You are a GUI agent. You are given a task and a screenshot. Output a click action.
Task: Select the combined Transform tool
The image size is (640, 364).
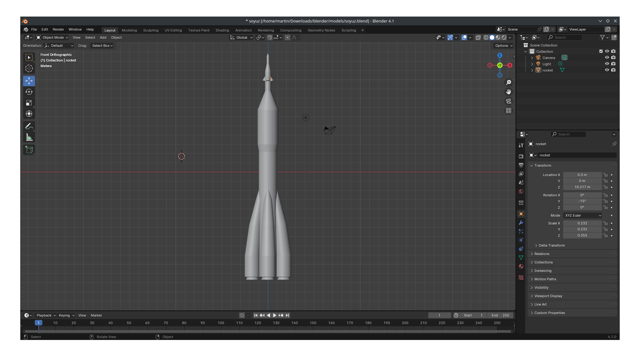point(29,114)
